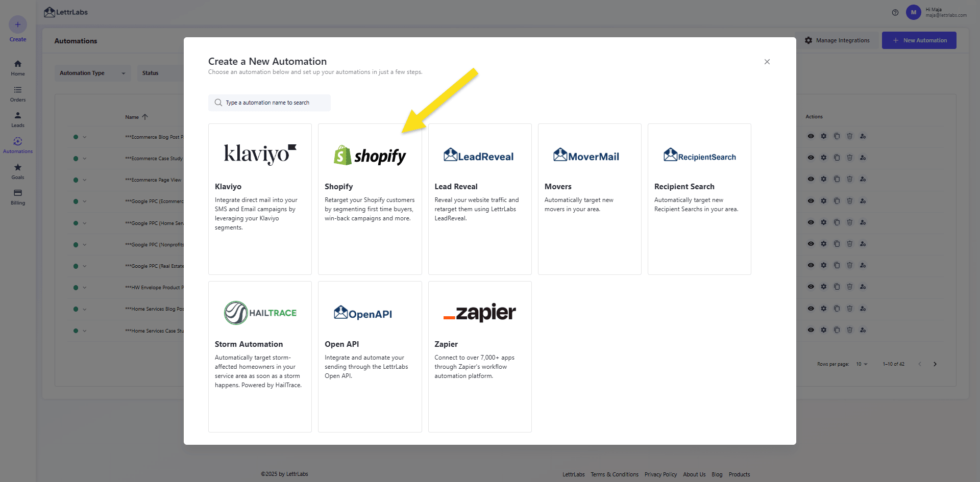
Task: Click the Create plus button
Action: coord(18,24)
